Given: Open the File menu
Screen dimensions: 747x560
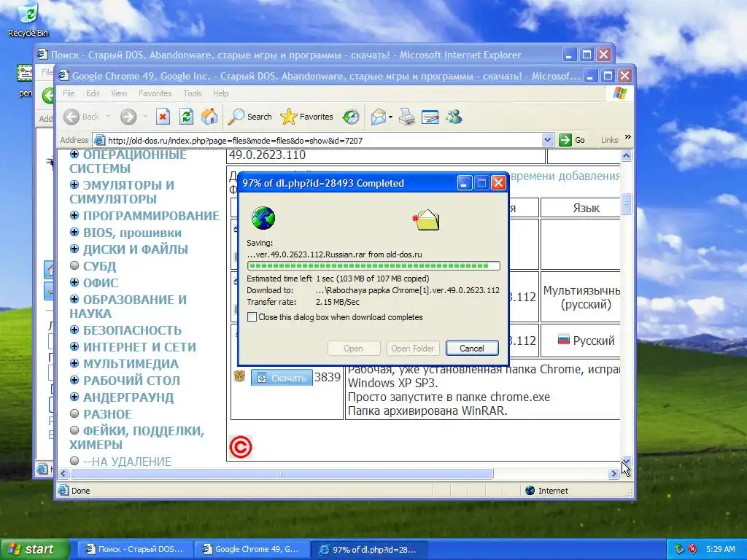Looking at the screenshot, I should pos(69,93).
